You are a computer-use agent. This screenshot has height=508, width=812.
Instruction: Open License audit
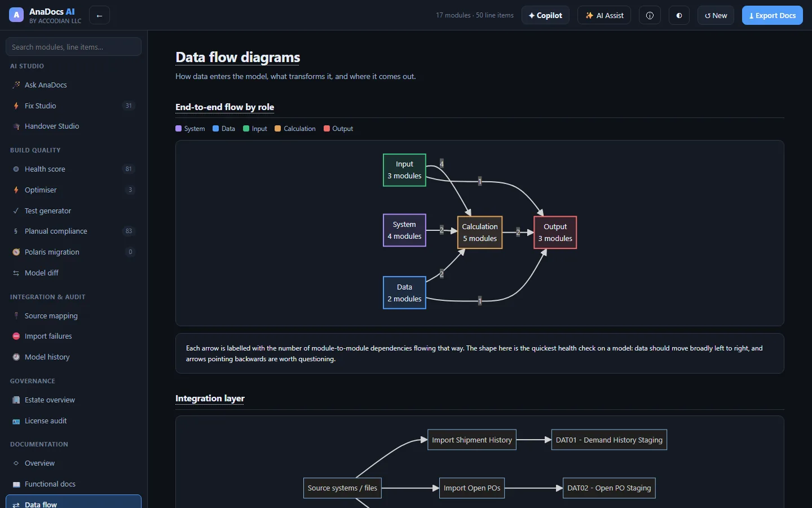pos(73,421)
